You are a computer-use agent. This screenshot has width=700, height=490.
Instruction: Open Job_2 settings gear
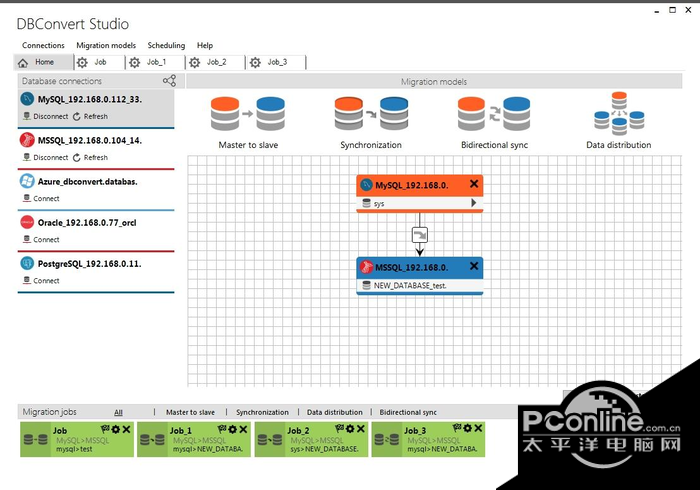point(350,429)
